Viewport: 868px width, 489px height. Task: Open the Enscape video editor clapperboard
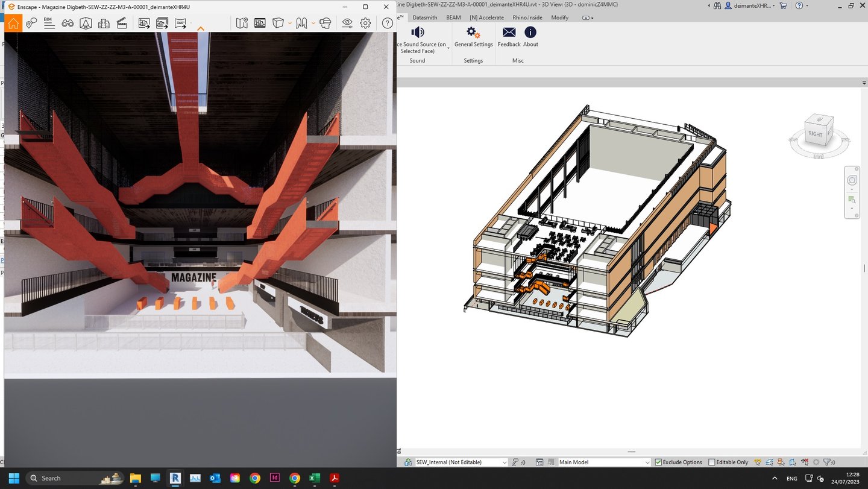[x=122, y=23]
